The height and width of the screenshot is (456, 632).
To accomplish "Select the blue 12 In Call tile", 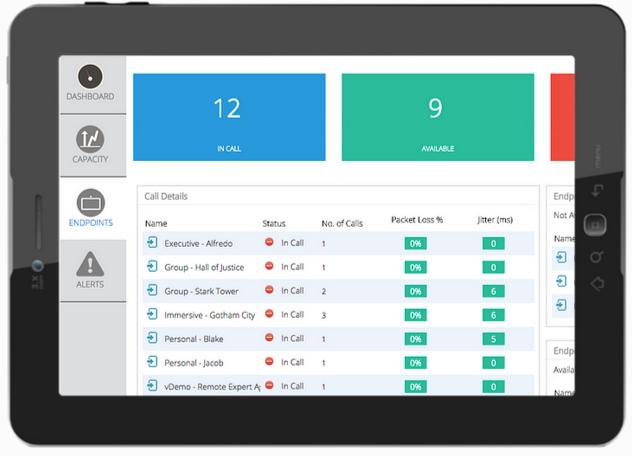I will (x=229, y=117).
